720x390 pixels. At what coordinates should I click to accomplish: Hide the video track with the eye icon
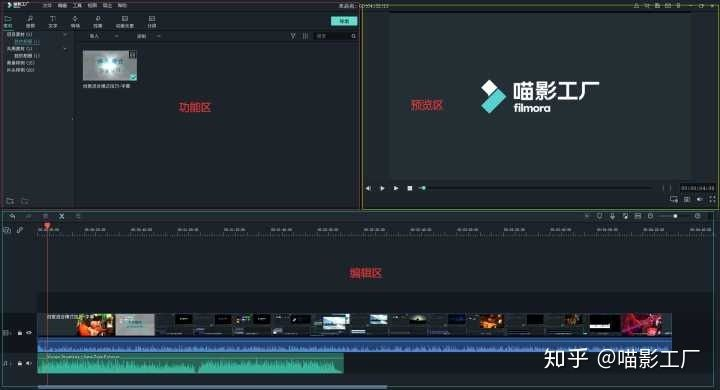pyautogui.click(x=29, y=333)
